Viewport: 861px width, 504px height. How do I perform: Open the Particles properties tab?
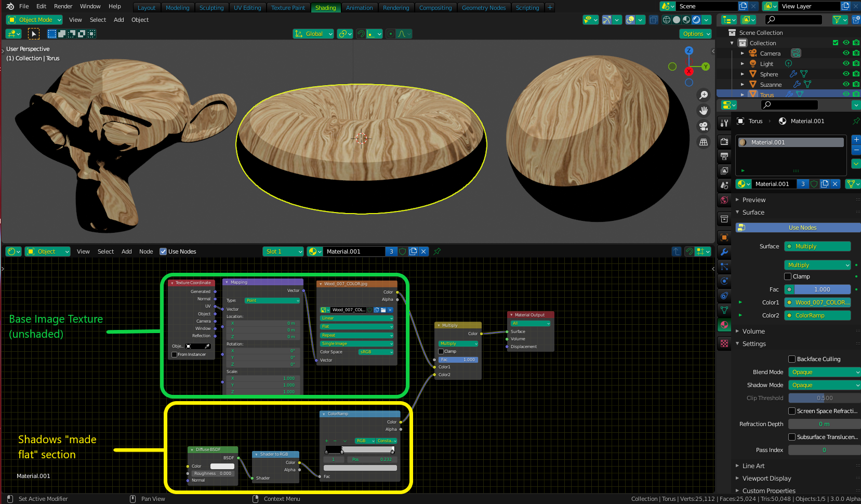[724, 267]
